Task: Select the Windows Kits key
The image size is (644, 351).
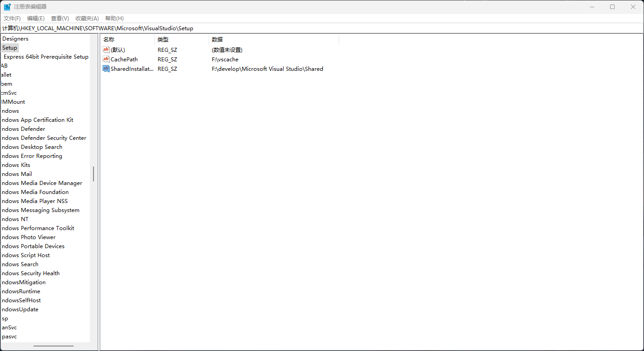Action: (16, 165)
